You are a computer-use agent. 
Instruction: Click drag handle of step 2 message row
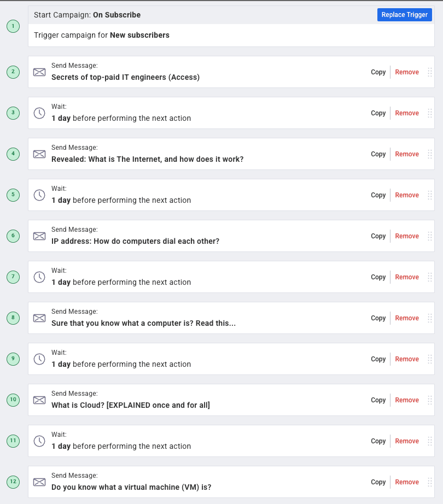point(430,72)
